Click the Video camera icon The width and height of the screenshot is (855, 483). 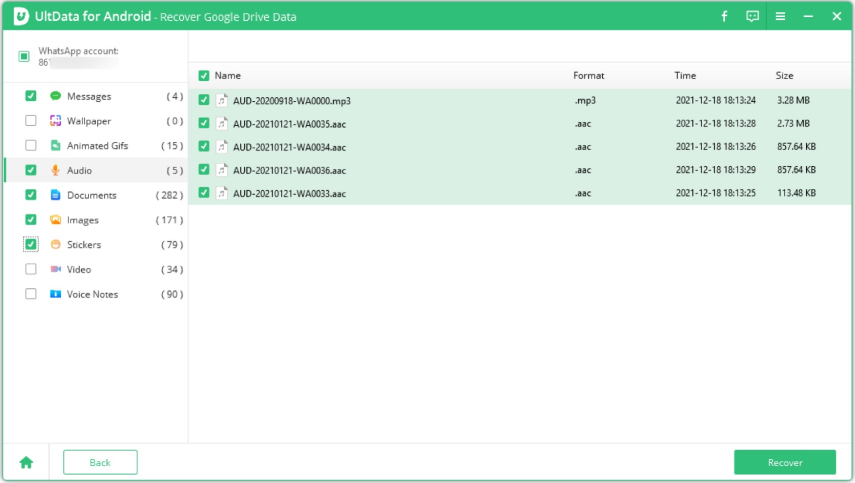(x=55, y=269)
